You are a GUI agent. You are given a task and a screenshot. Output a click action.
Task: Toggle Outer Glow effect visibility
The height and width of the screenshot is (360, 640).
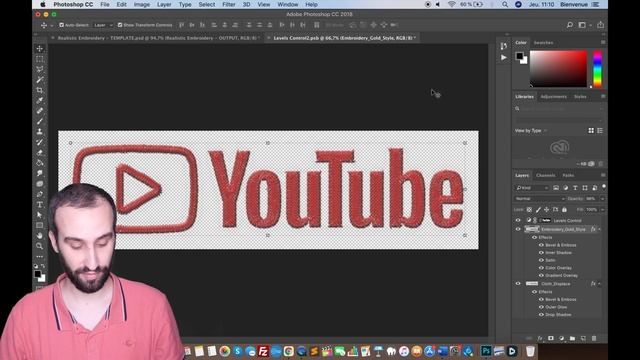tap(541, 307)
